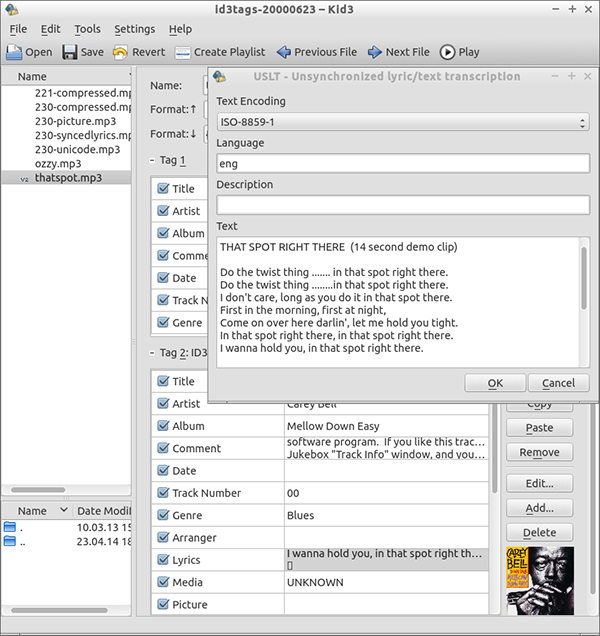This screenshot has height=636, width=600.
Task: Click the Delete button
Action: tap(540, 532)
